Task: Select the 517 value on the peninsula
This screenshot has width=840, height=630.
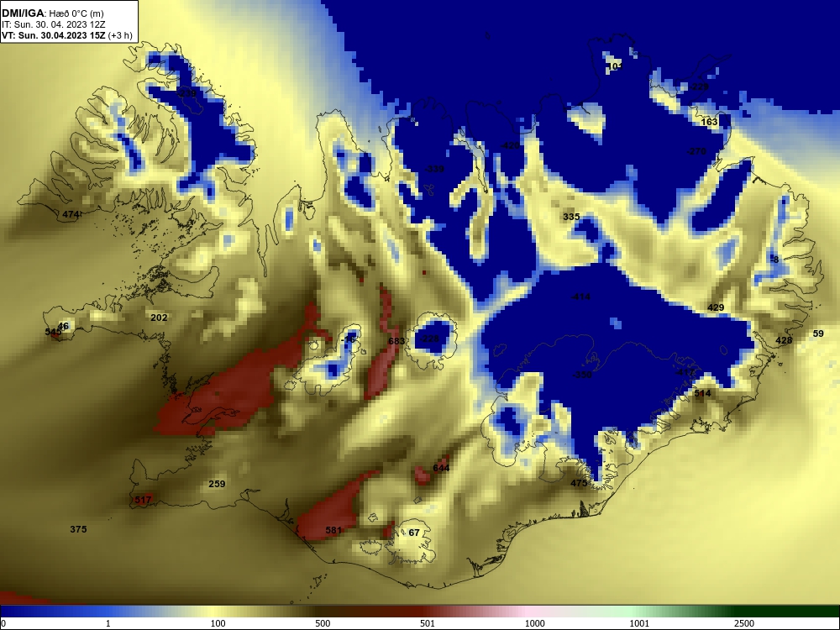Action: [143, 500]
